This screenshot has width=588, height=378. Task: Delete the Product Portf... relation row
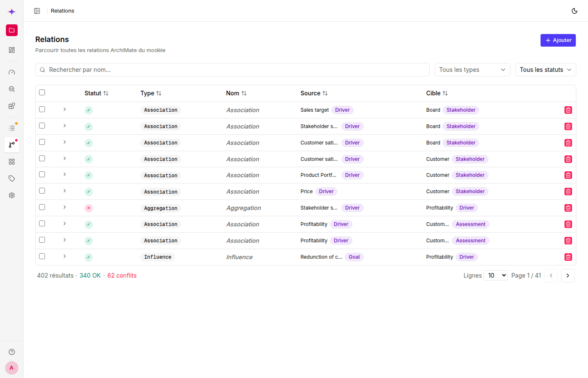(x=568, y=175)
